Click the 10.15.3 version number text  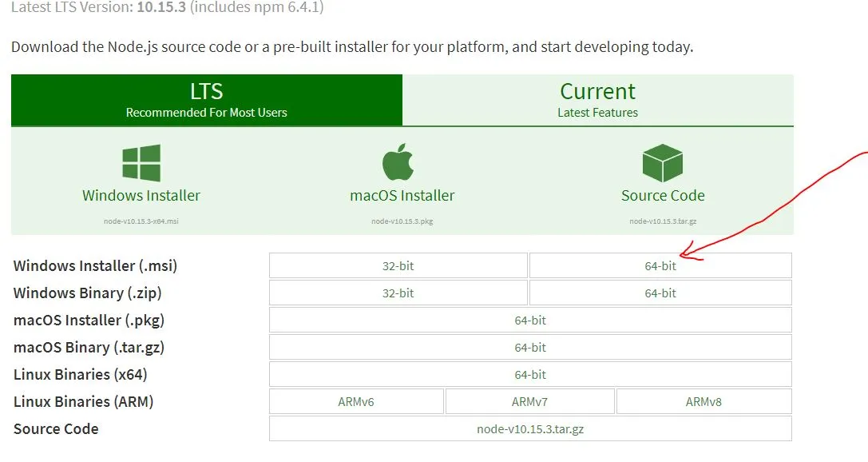pos(161,7)
